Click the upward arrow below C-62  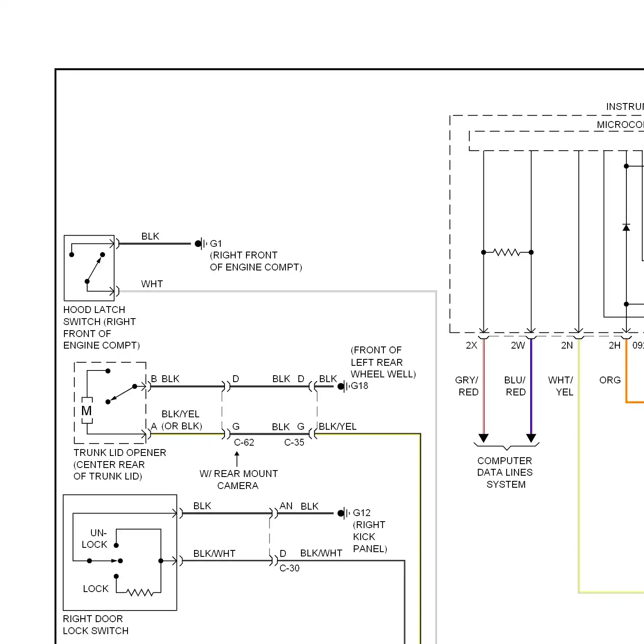[237, 459]
